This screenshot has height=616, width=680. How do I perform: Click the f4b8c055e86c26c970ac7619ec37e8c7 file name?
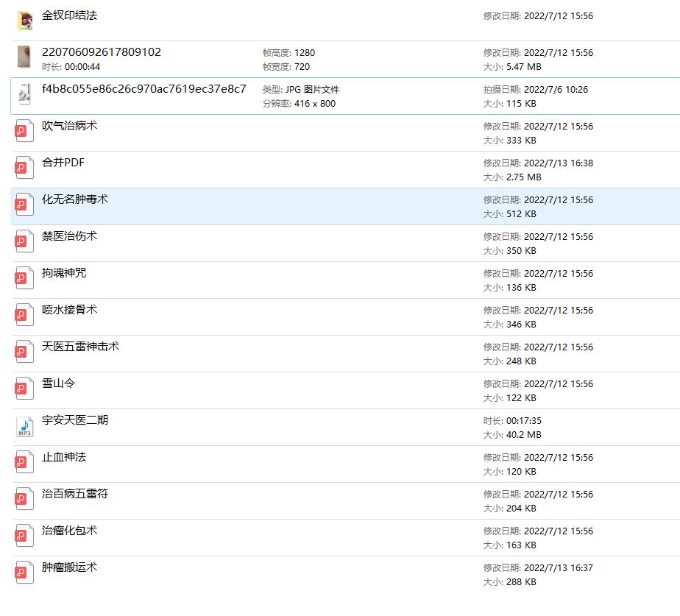pos(144,89)
